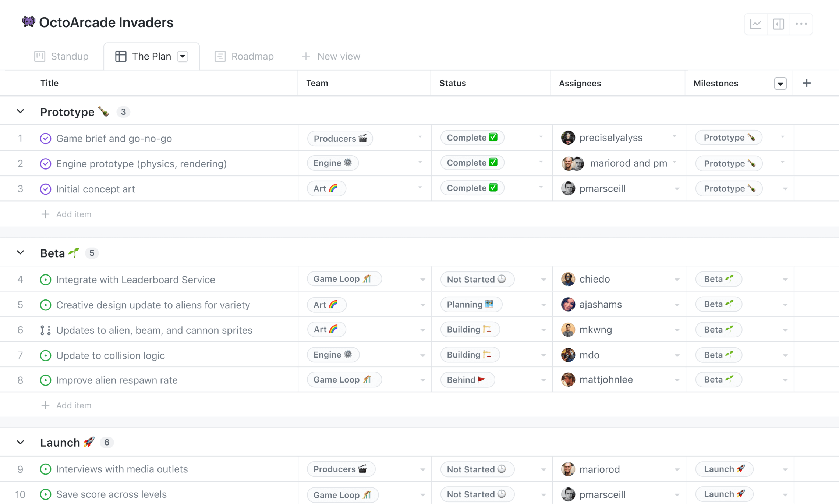Click the closed issue icon beside Initial concept art
Screen dimensions: 839x504
click(x=45, y=189)
